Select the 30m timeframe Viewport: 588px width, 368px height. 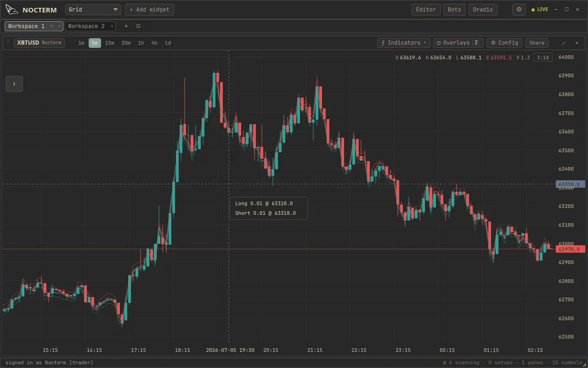[126, 43]
